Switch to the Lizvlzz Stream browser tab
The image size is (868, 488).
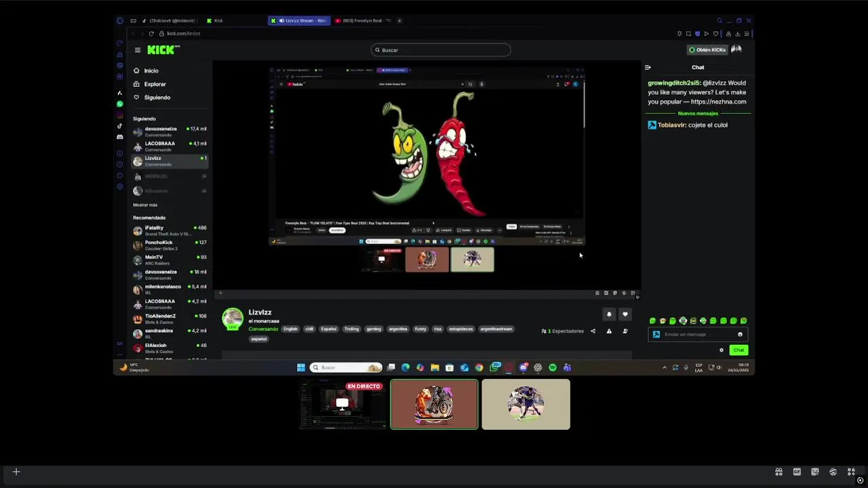(299, 20)
